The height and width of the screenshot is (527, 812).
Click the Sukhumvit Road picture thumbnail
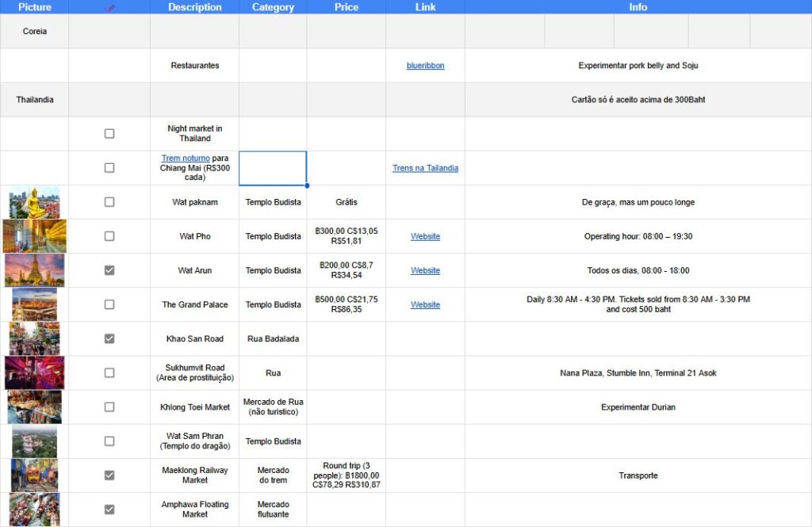coord(34,372)
